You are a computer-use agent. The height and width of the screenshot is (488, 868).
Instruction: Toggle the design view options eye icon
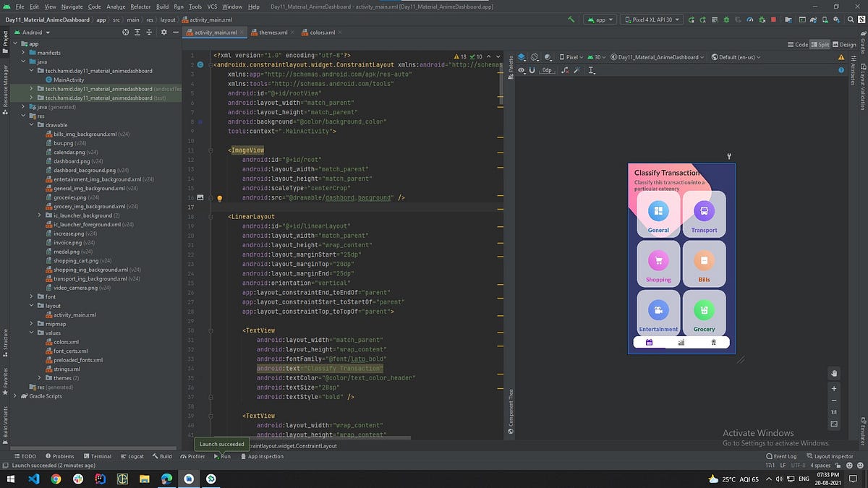522,70
